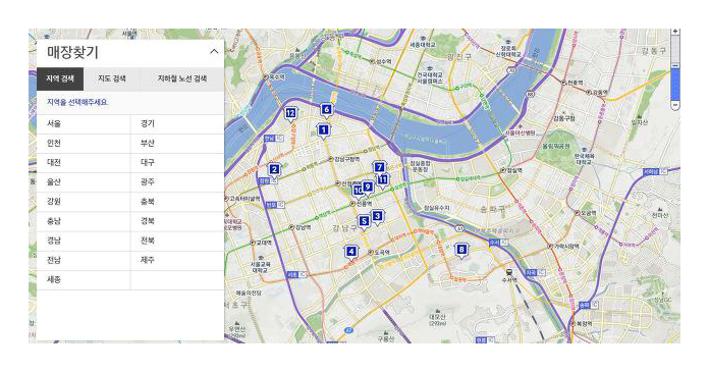Select the 서울 region
This screenshot has width=709, height=372.
(83, 123)
